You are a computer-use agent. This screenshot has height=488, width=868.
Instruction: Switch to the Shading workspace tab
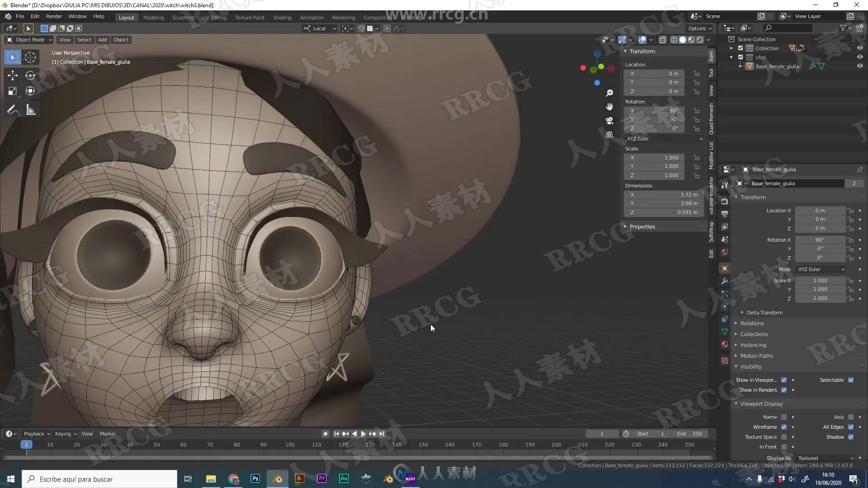pos(282,18)
